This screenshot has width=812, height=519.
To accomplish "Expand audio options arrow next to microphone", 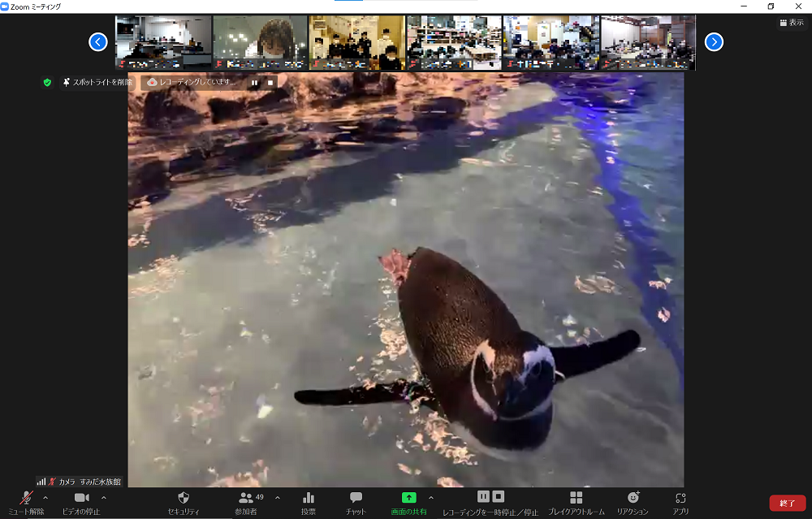I will 45,497.
